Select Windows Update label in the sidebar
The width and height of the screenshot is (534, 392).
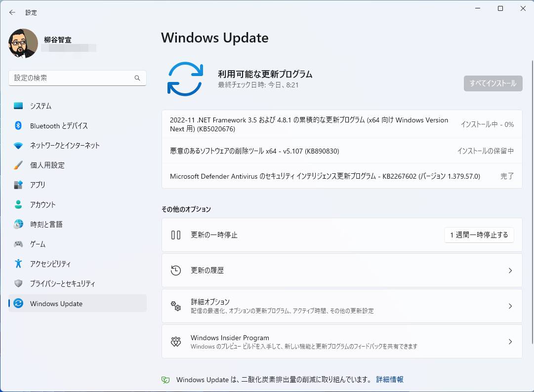[x=56, y=304]
